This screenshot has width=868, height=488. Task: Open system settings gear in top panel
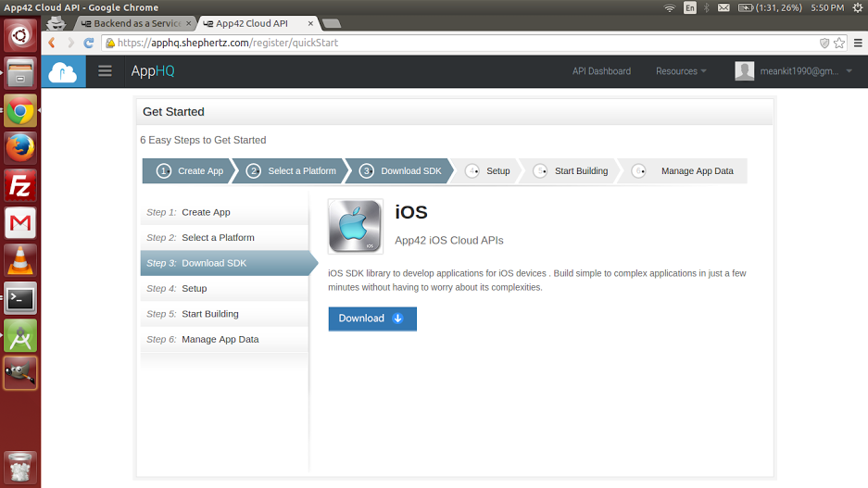858,7
